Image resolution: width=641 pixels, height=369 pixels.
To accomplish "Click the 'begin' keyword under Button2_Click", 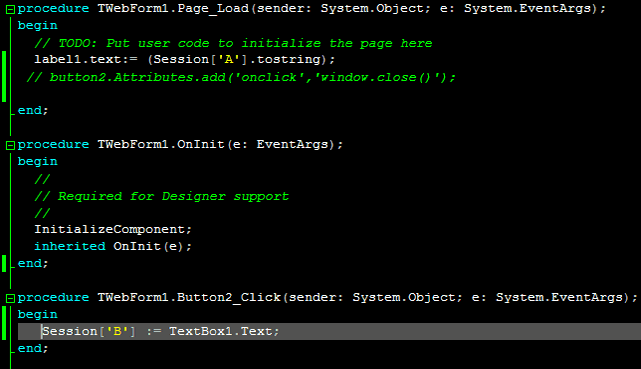I will (x=38, y=315).
